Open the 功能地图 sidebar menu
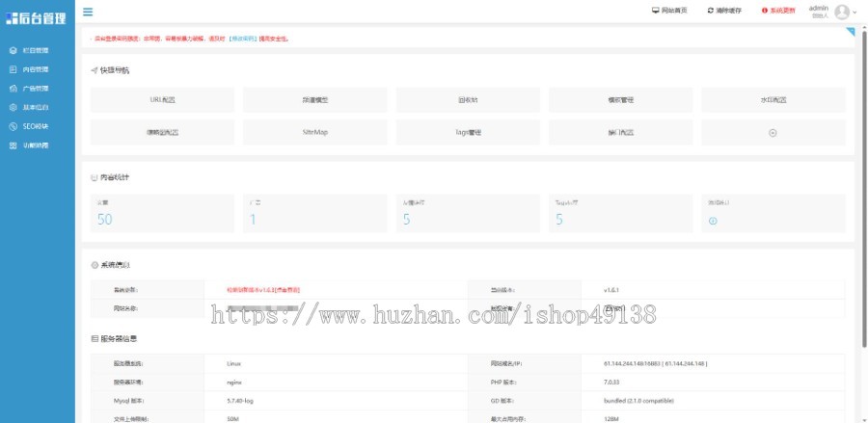 click(x=37, y=145)
